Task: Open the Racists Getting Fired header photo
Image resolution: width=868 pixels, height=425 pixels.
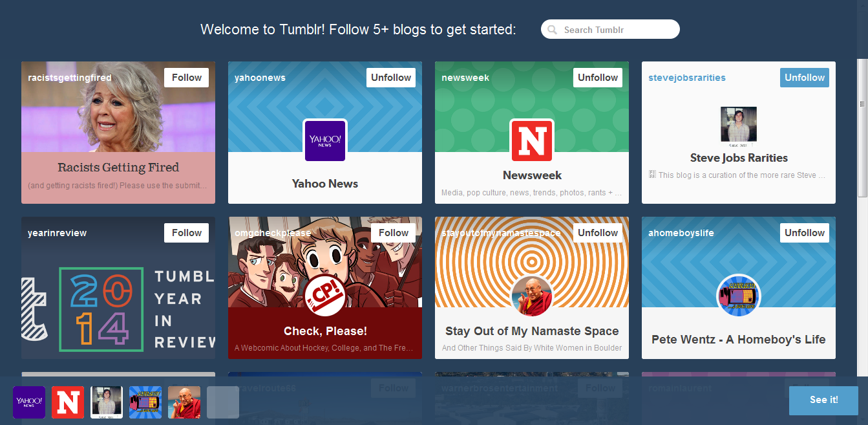Action: 118,107
